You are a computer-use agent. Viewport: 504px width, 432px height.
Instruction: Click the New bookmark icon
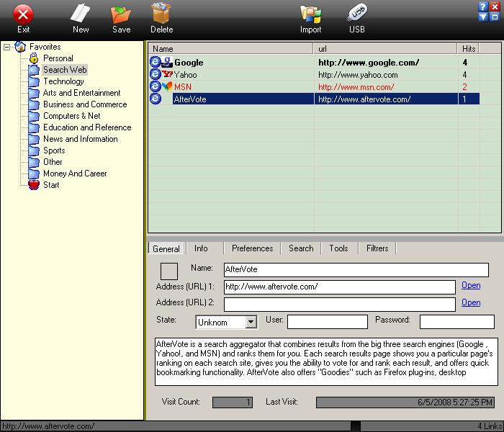point(81,14)
